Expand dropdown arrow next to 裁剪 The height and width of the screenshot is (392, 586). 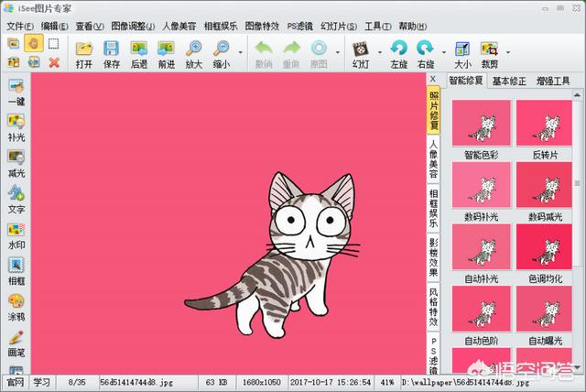[508, 53]
